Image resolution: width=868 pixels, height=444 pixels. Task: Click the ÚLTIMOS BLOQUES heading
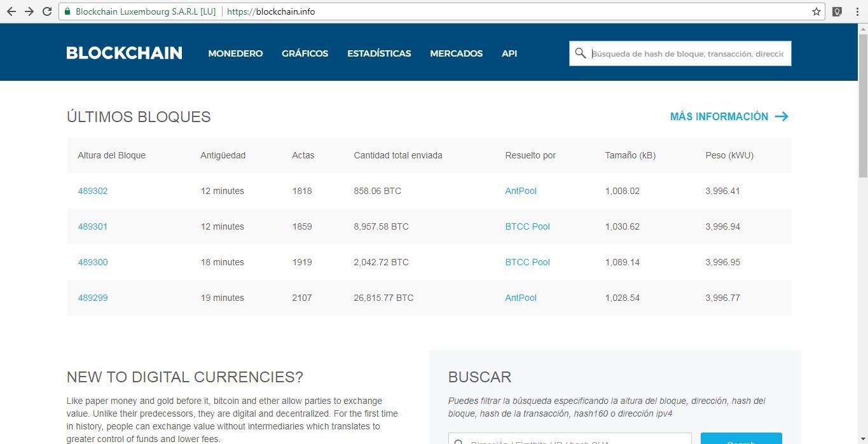click(139, 117)
